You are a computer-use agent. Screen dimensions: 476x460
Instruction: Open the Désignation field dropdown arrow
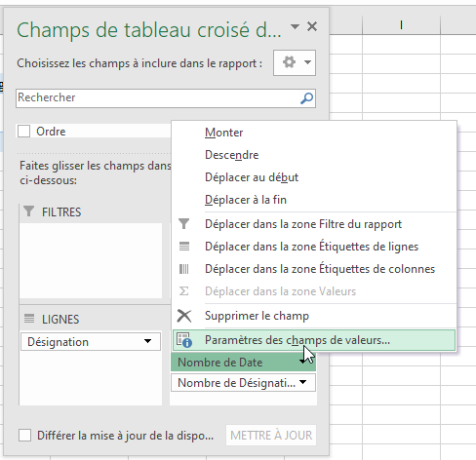(147, 341)
